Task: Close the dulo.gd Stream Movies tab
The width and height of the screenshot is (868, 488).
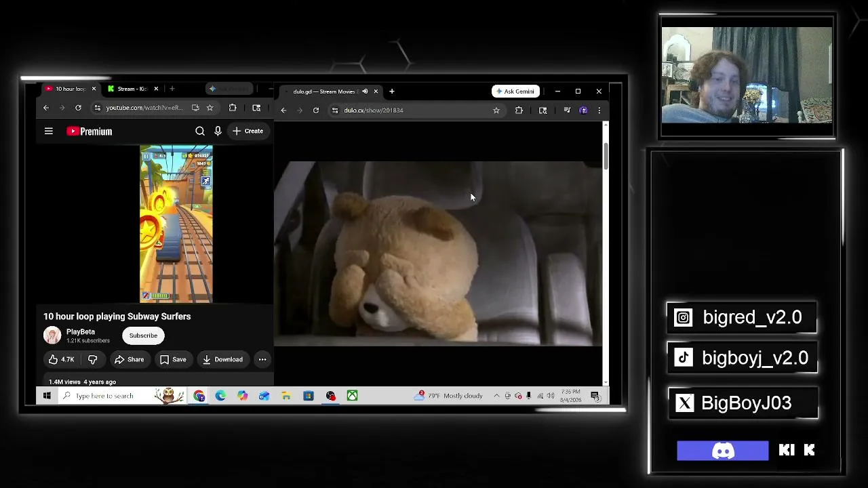Action: point(376,91)
